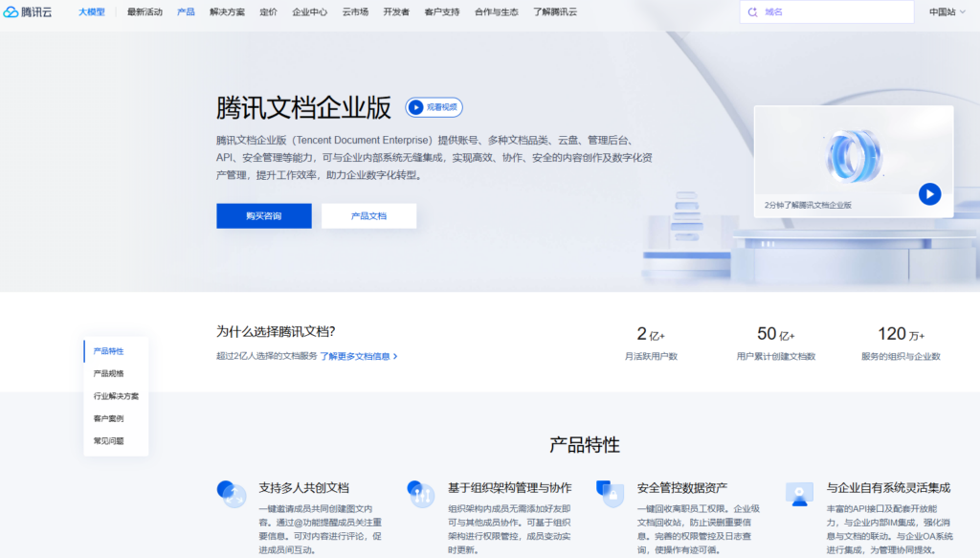The height and width of the screenshot is (558, 980).
Task: Open the 解决方案 navigation menu
Action: coord(227,11)
